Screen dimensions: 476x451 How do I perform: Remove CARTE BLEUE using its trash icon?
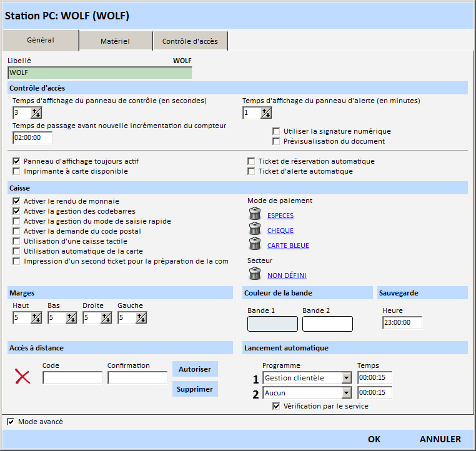click(254, 245)
